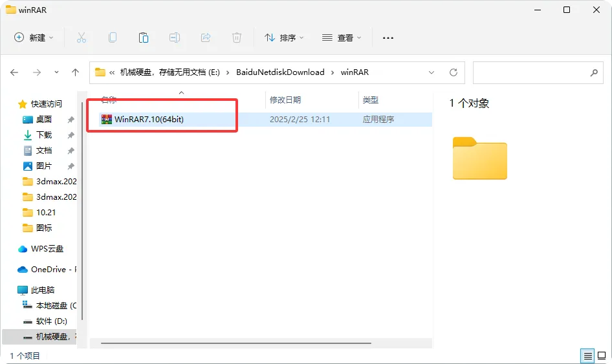
Task: Click the horizontal scrollbar in file list
Action: [x=236, y=343]
